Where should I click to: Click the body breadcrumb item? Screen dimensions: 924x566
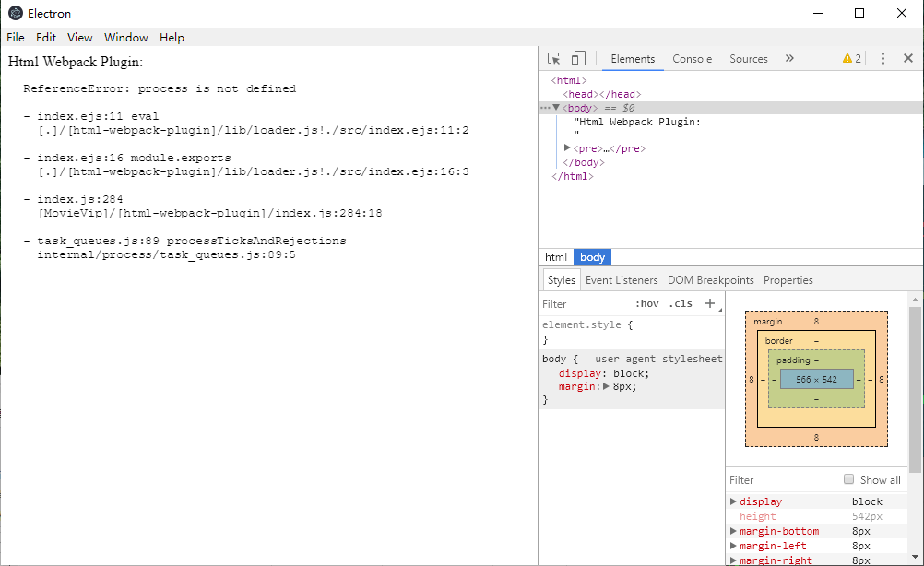[x=592, y=257]
